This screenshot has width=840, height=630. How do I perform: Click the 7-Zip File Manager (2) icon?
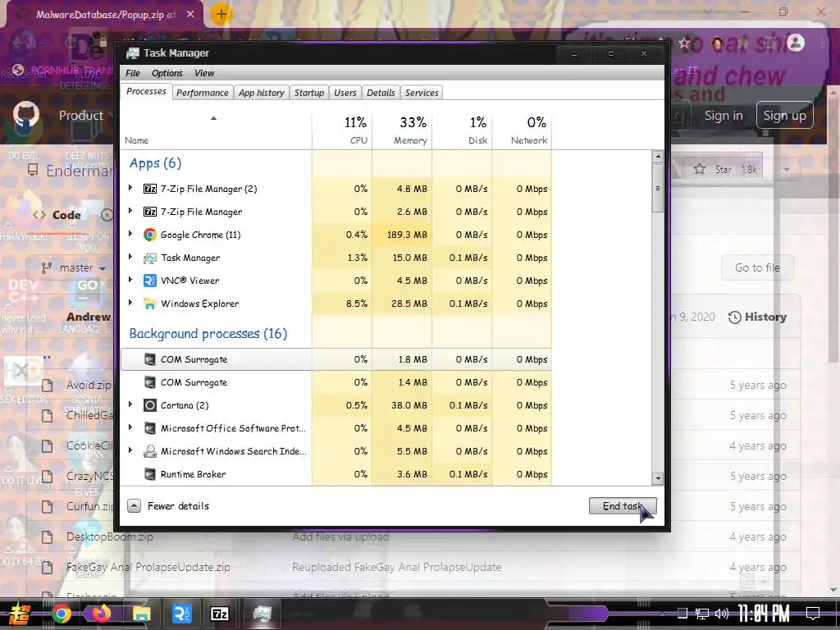pyautogui.click(x=150, y=189)
